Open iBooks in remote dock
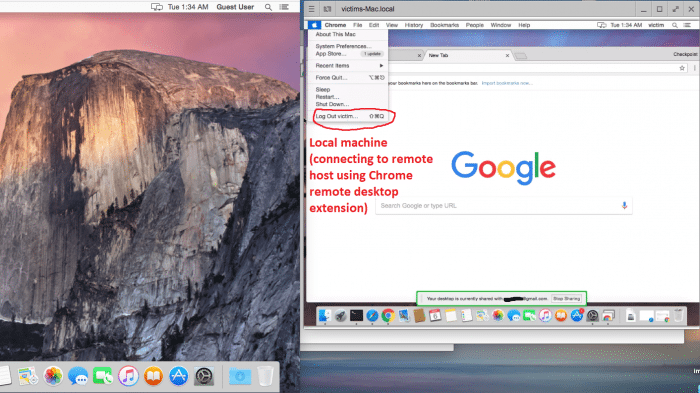The image size is (700, 393). coord(561,316)
